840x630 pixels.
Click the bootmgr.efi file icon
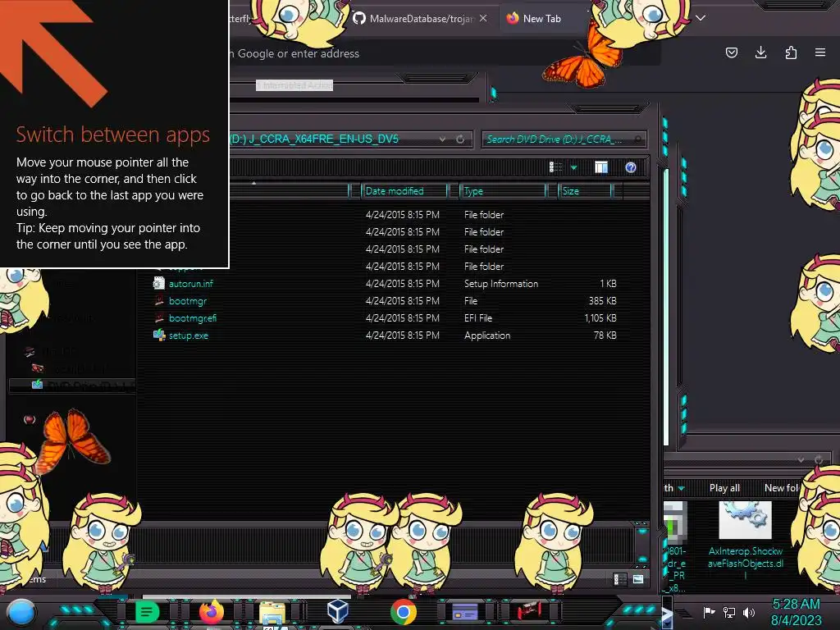coord(159,317)
